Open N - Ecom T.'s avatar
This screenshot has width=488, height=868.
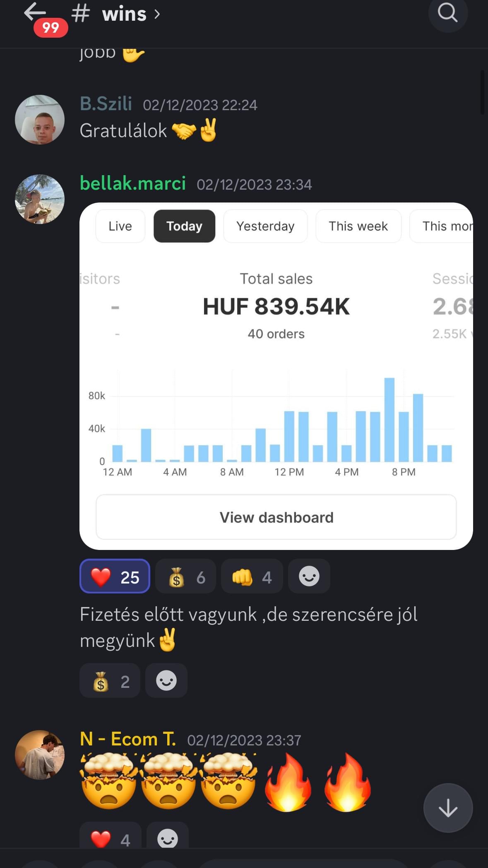click(40, 755)
